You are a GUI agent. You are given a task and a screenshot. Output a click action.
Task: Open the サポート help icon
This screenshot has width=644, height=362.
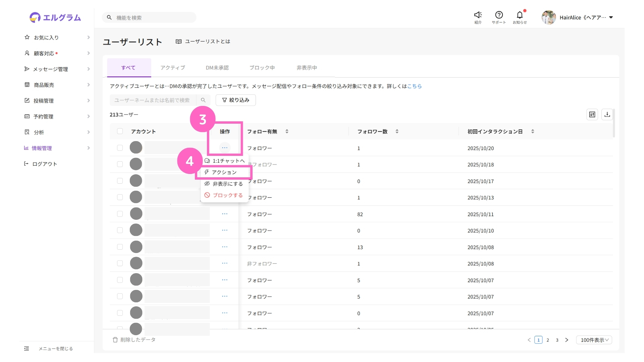click(x=499, y=15)
